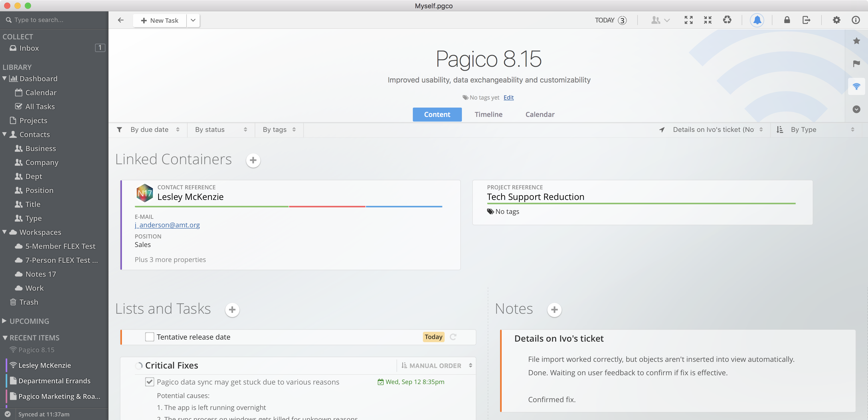Viewport: 868px width, 420px height.
Task: Click Wed, Sep 12 8:35pm completion date
Action: [411, 382]
